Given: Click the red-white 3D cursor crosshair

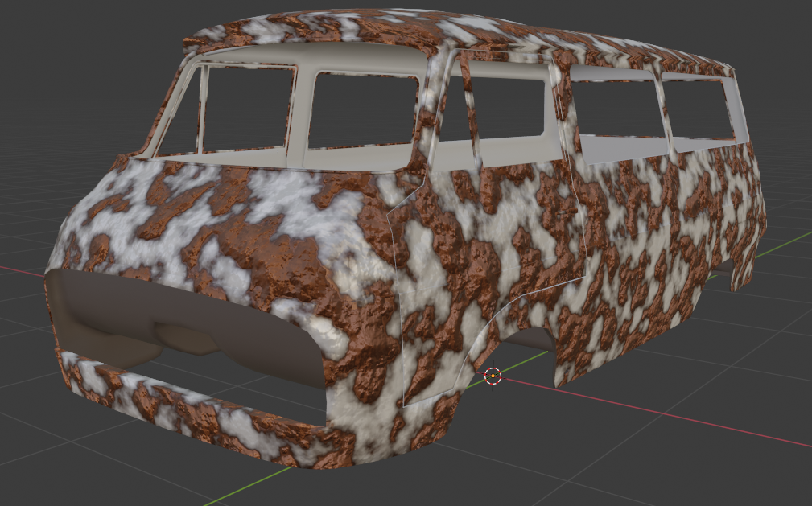Looking at the screenshot, I should [493, 376].
